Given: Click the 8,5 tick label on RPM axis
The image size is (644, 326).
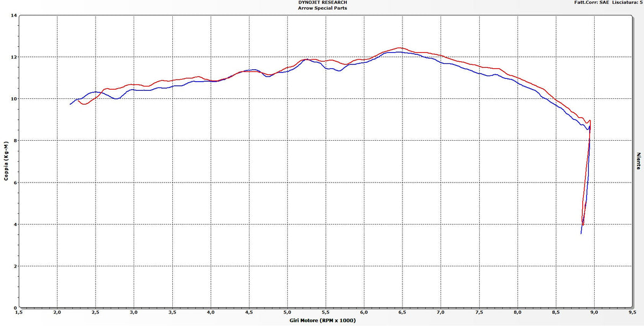Looking at the screenshot, I should (x=555, y=312).
